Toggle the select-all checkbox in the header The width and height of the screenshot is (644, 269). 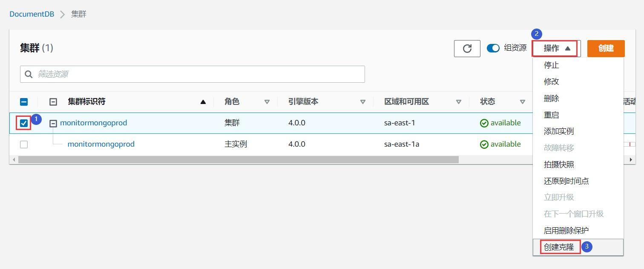(x=23, y=101)
